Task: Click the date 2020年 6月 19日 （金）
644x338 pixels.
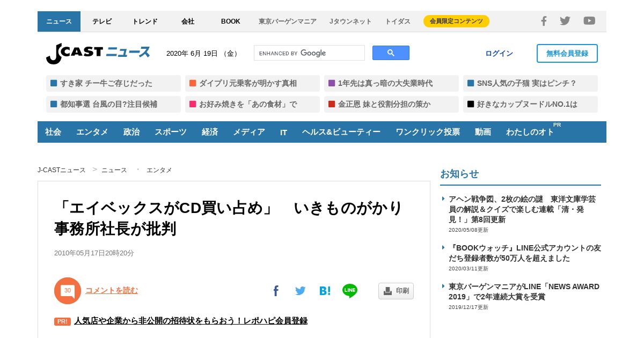Action: 203,53
